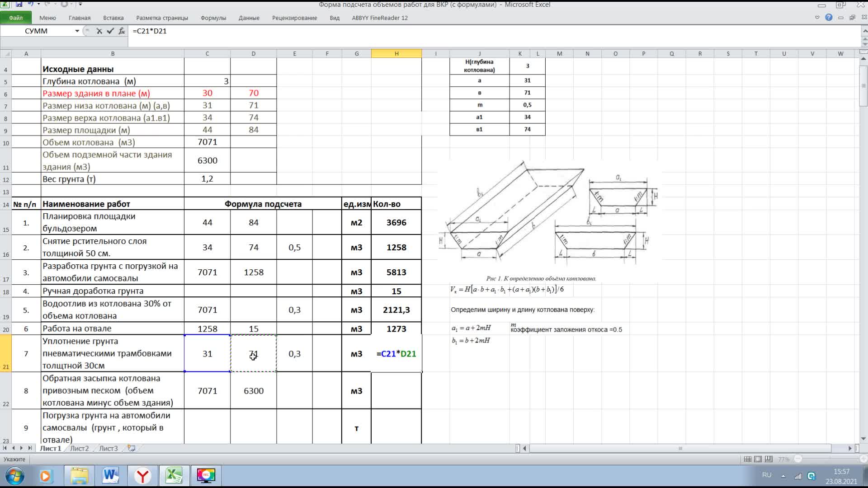Image resolution: width=868 pixels, height=488 pixels.
Task: Open screen recorder app in taskbar
Action: [206, 476]
